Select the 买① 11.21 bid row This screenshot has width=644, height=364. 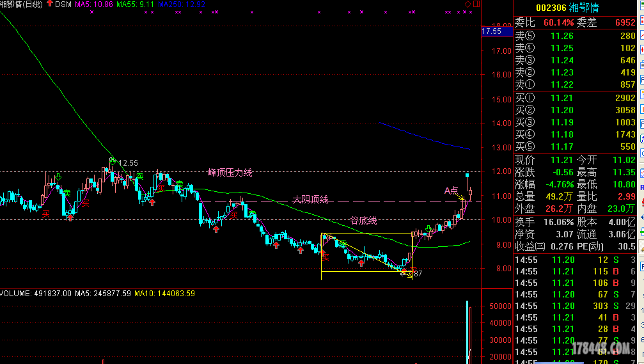point(575,98)
